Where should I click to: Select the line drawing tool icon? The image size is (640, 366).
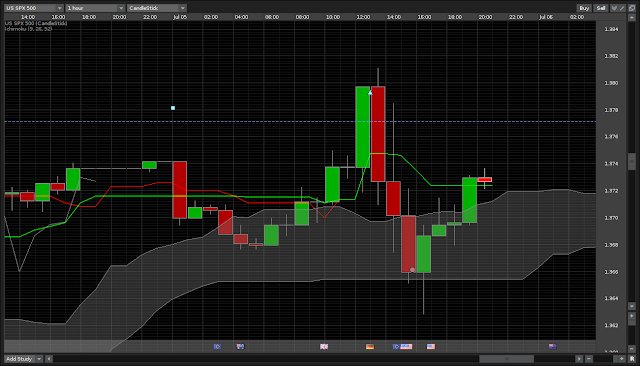click(x=622, y=8)
